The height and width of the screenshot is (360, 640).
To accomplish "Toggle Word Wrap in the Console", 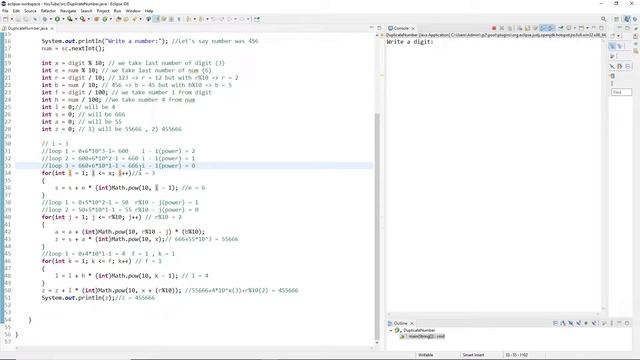I will coord(535,28).
